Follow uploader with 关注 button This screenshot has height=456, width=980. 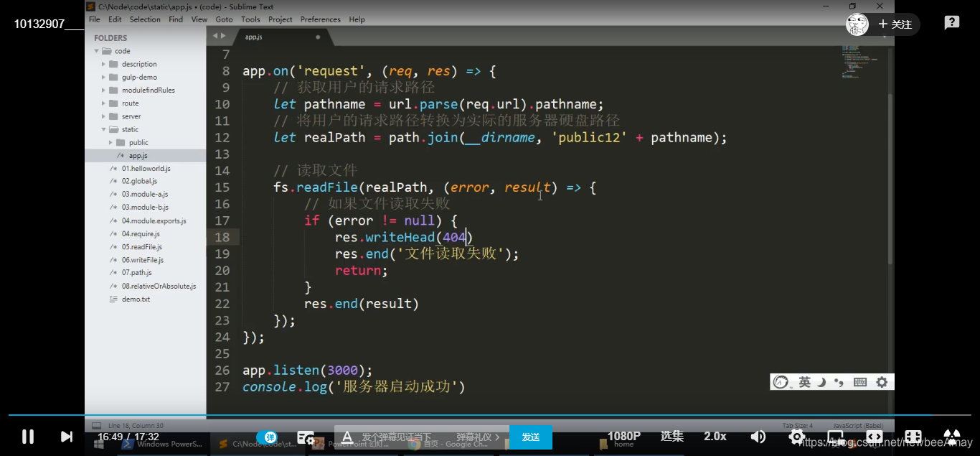(895, 24)
